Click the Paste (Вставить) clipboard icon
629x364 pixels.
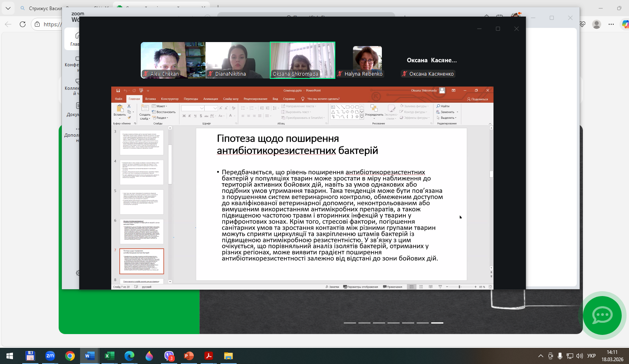[x=120, y=108]
